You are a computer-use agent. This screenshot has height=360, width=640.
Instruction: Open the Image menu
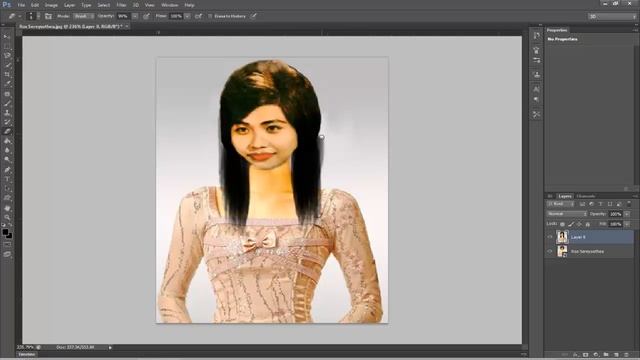(51, 5)
